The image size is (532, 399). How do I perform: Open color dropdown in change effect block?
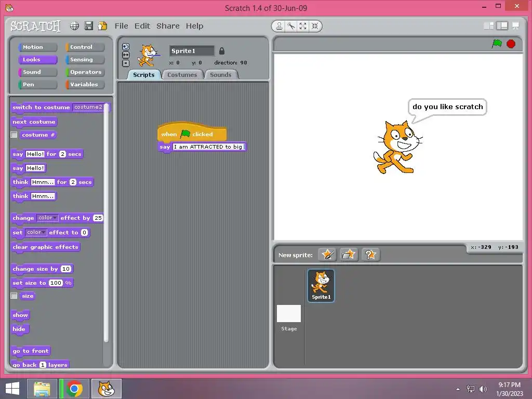[47, 218]
